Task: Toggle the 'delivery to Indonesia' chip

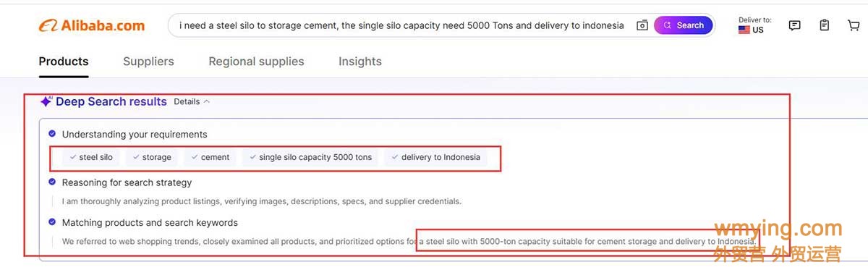Action: (x=436, y=157)
